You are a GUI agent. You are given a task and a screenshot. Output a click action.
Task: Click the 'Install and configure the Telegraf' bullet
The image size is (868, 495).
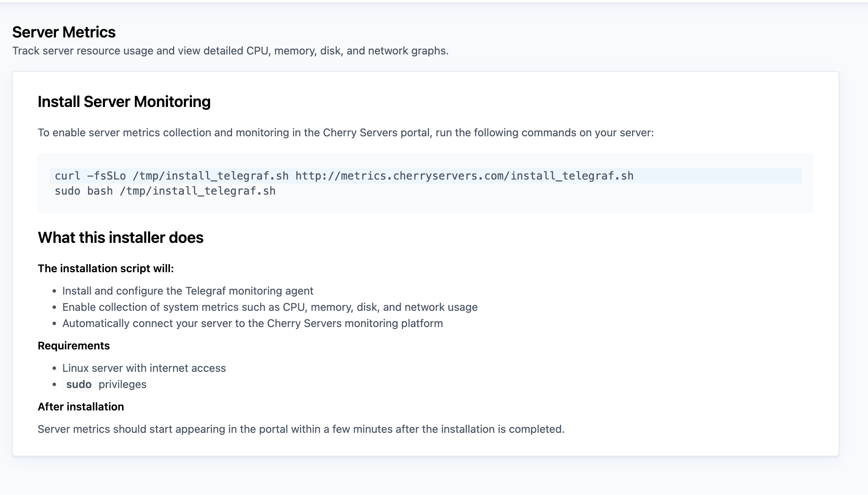click(x=188, y=291)
